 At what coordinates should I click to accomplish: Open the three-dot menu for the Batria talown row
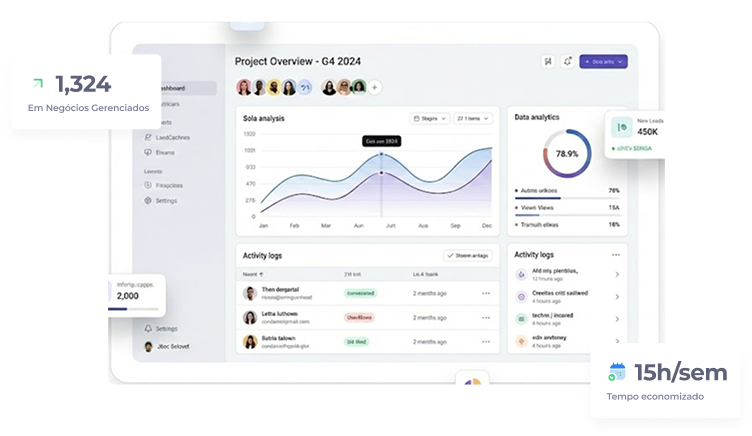coord(486,342)
